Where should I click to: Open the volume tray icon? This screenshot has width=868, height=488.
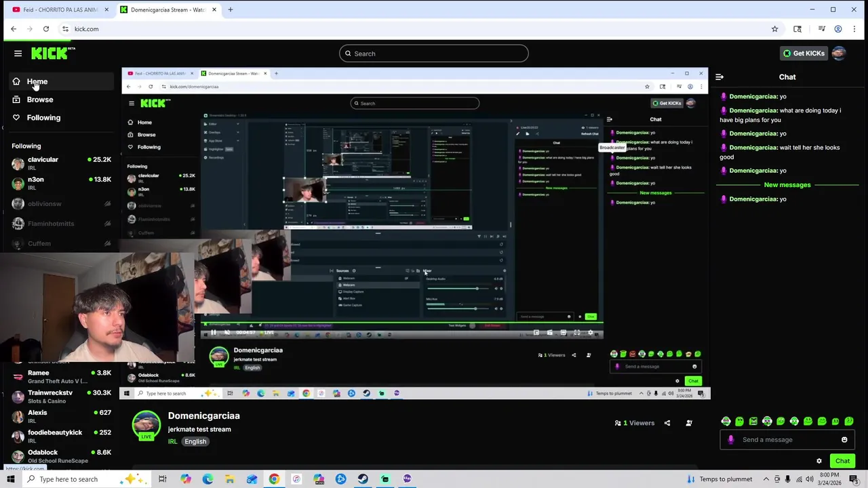click(x=810, y=479)
